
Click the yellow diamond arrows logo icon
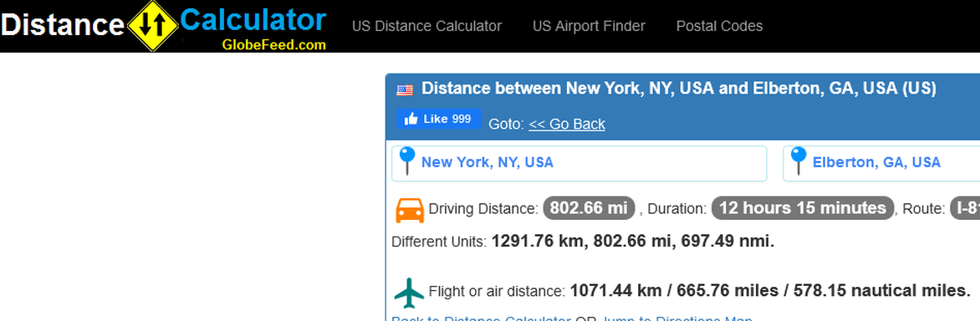click(153, 26)
